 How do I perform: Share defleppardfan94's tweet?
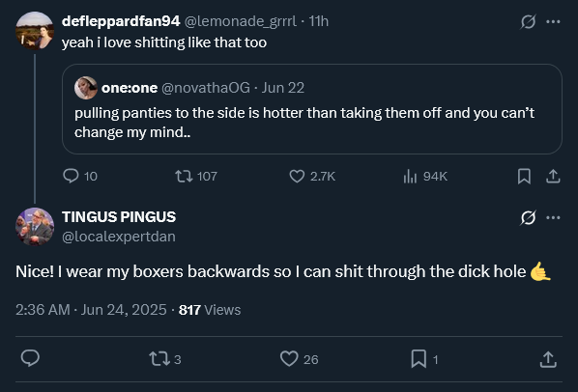click(x=553, y=176)
